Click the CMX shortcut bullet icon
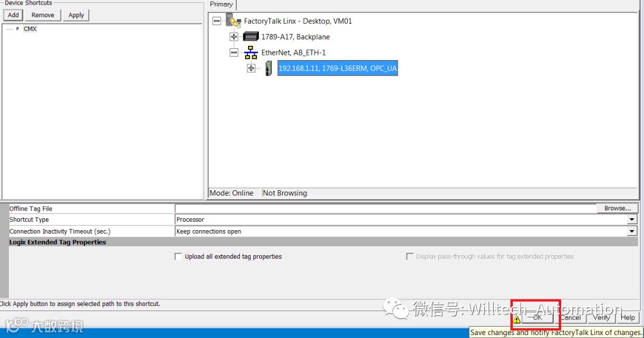Viewport: 644px width, 338px height. pyautogui.click(x=17, y=29)
